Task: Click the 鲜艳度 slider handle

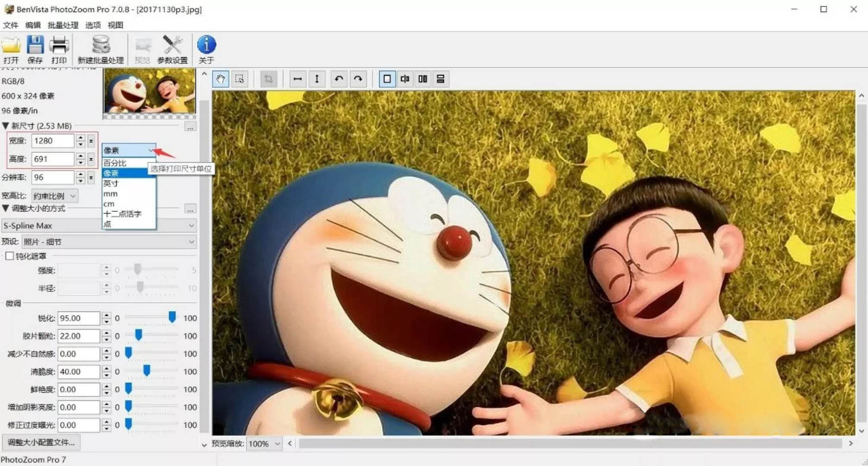Action: pos(129,388)
